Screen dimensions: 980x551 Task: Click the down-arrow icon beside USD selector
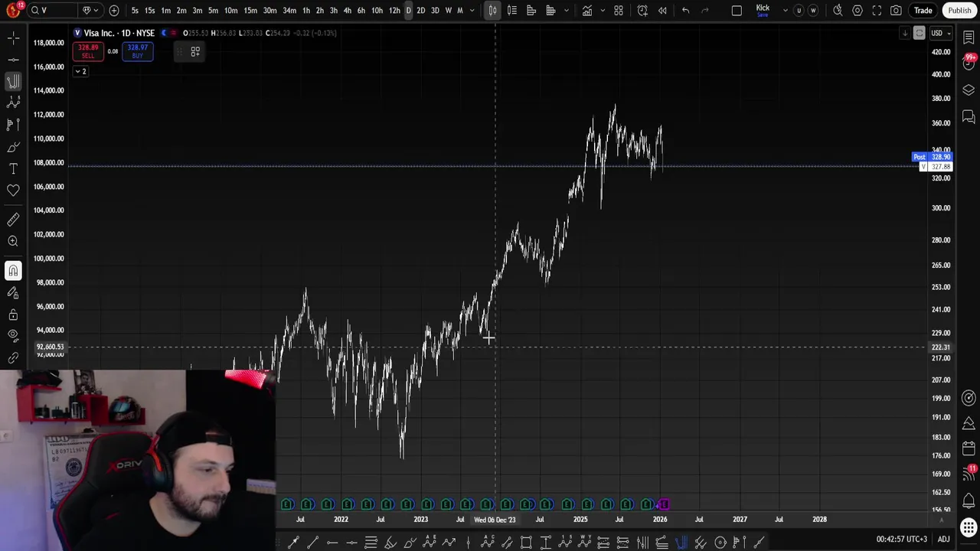pyautogui.click(x=905, y=33)
